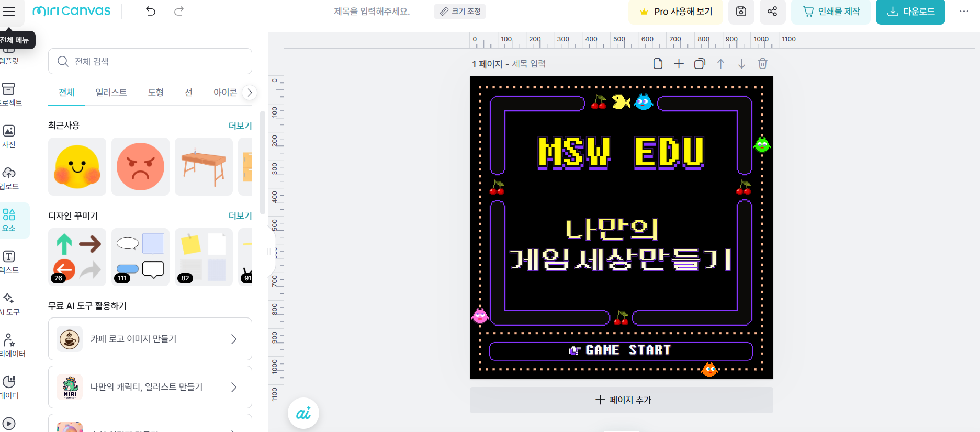The height and width of the screenshot is (432, 980).
Task: Select the pink ghost character on canvas
Action: click(x=479, y=315)
